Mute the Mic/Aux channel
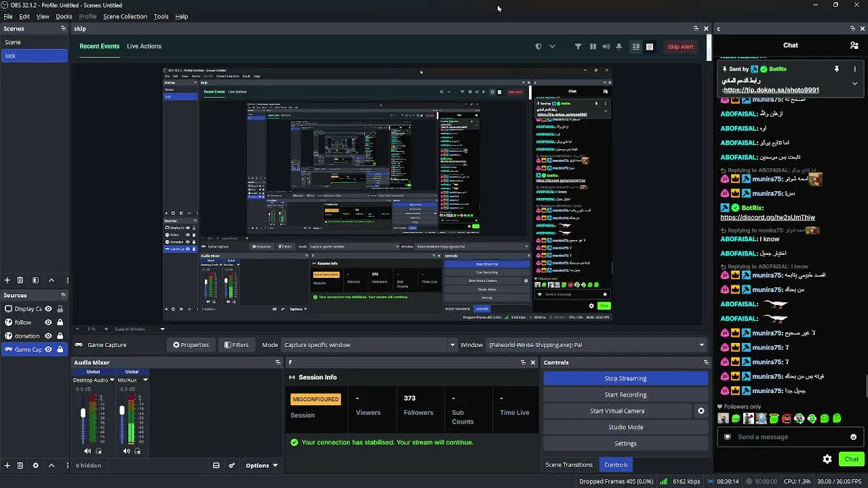 point(126,451)
